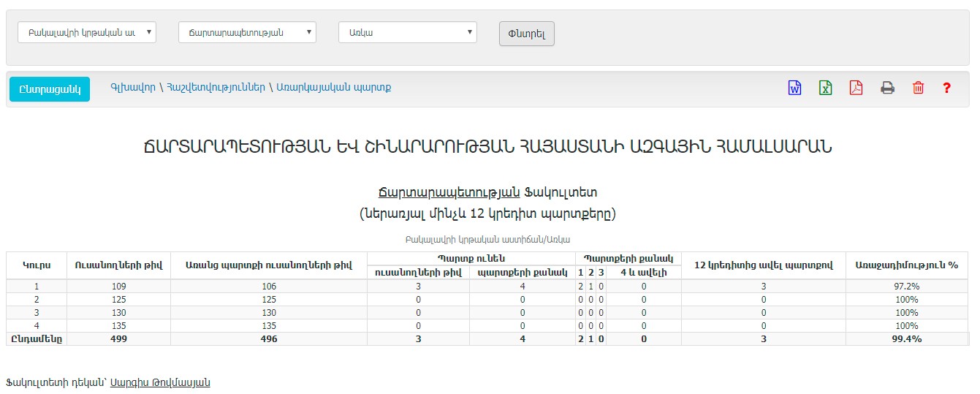Open the Ընտրացանկ menu button
Screen dimensions: 980x394
50,88
